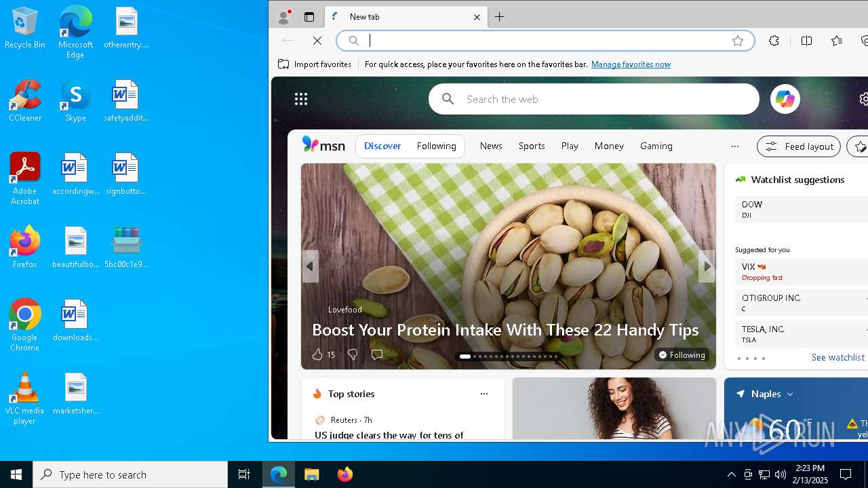Close the New tab
Image resolution: width=868 pixels, height=488 pixels.
click(477, 17)
